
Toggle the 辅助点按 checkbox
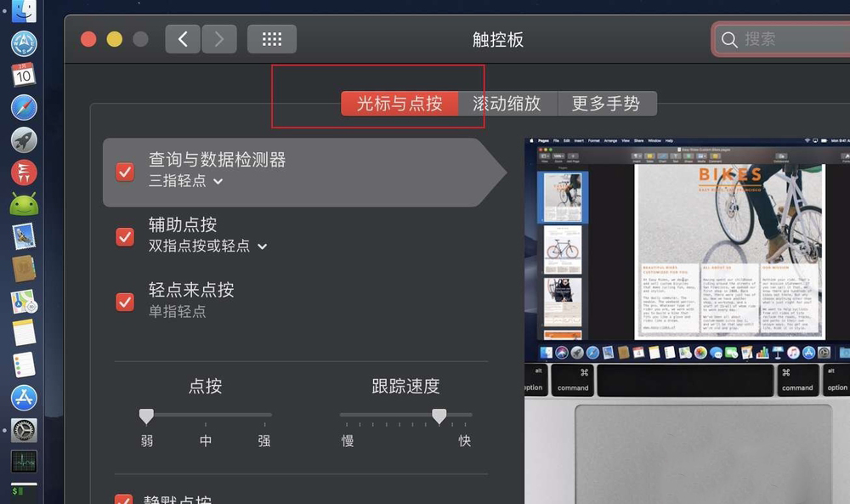[125, 237]
